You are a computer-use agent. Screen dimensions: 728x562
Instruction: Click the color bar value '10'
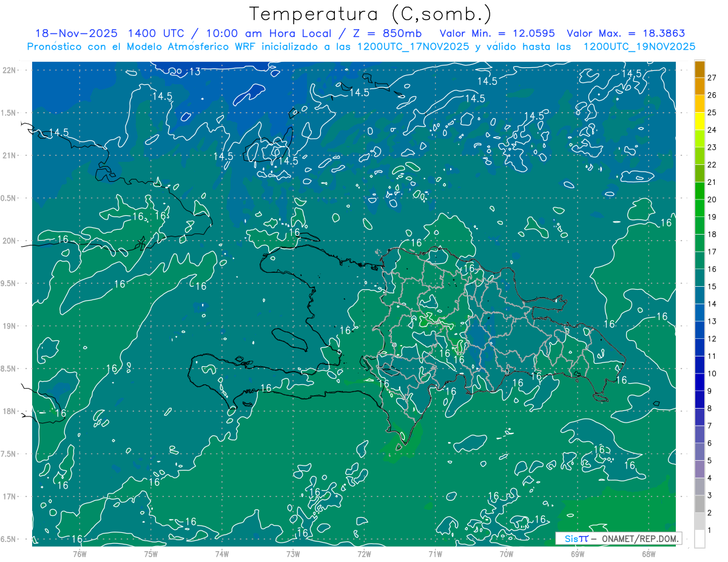click(x=712, y=374)
